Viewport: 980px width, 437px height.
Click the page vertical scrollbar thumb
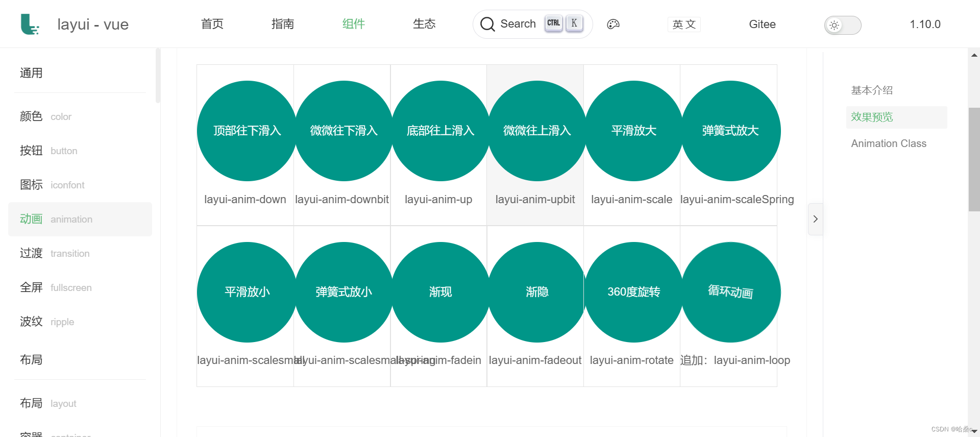(974, 159)
